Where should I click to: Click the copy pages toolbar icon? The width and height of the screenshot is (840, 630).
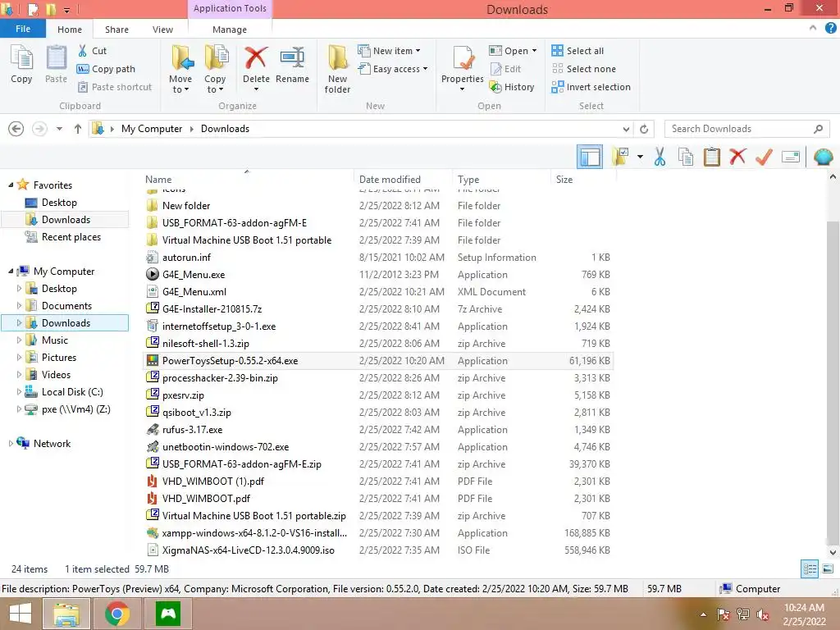pos(686,157)
